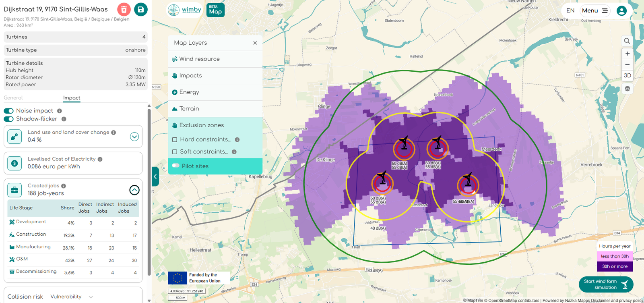
Task: Show info about Shadow-flicker
Action: click(64, 119)
